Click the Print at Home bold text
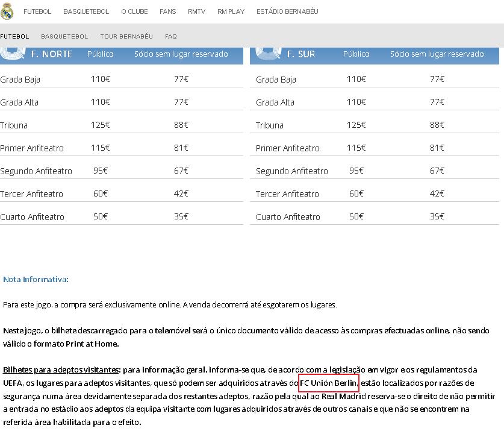The height and width of the screenshot is (437, 504). pos(92,344)
